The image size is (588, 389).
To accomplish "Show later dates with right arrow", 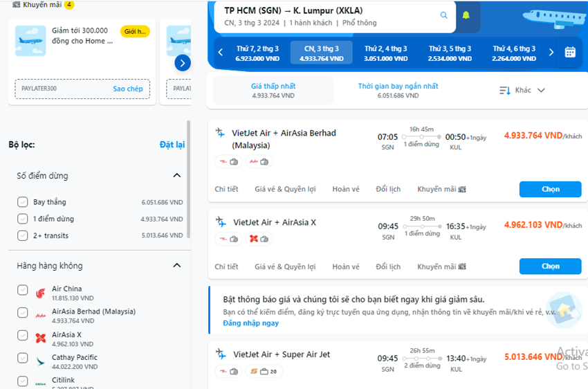I will (551, 52).
